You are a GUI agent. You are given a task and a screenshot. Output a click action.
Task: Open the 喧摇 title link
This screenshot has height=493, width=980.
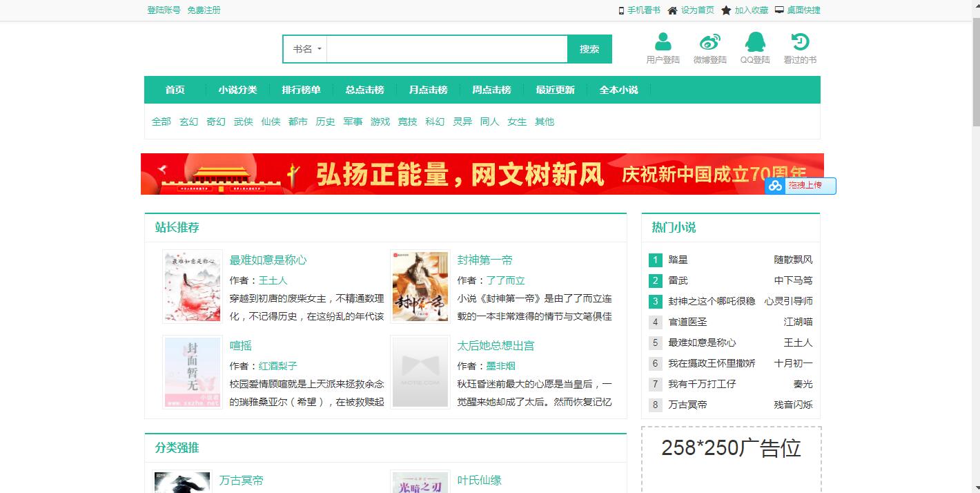coord(241,345)
